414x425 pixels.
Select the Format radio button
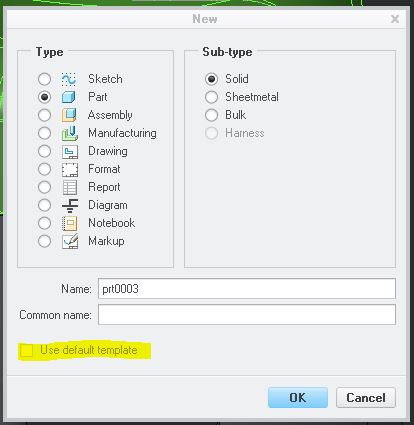click(x=44, y=169)
